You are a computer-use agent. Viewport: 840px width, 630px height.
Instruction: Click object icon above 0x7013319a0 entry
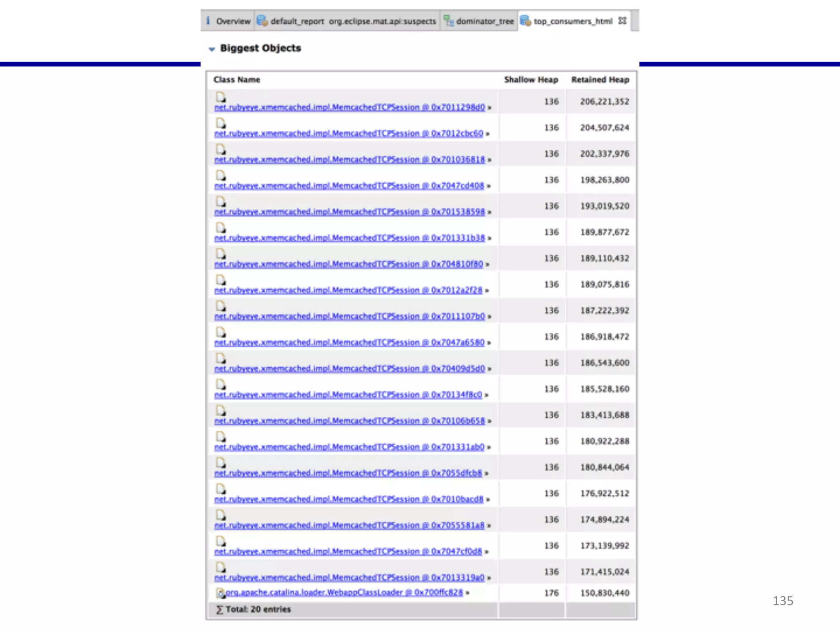[221, 567]
